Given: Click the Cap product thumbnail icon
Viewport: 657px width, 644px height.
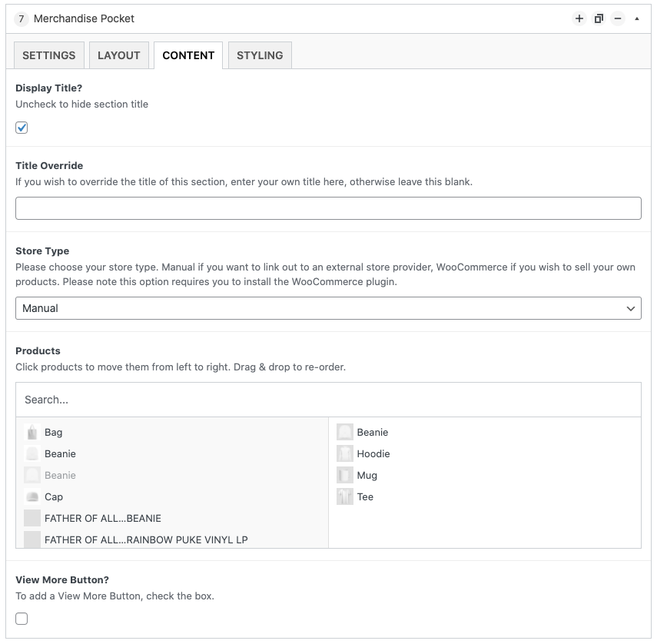Looking at the screenshot, I should [32, 496].
